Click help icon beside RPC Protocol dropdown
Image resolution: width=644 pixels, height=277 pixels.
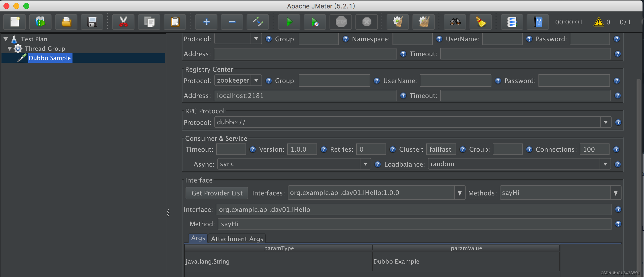coord(618,123)
